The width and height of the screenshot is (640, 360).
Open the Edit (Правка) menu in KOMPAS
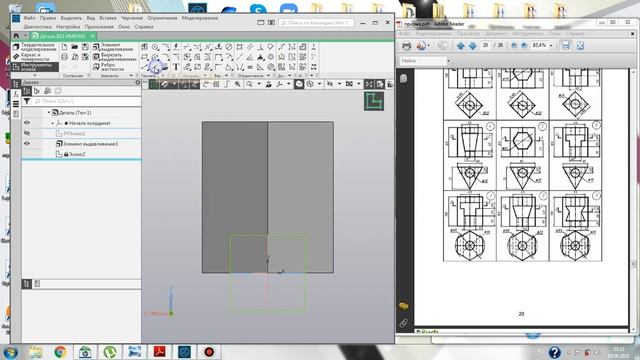point(48,18)
